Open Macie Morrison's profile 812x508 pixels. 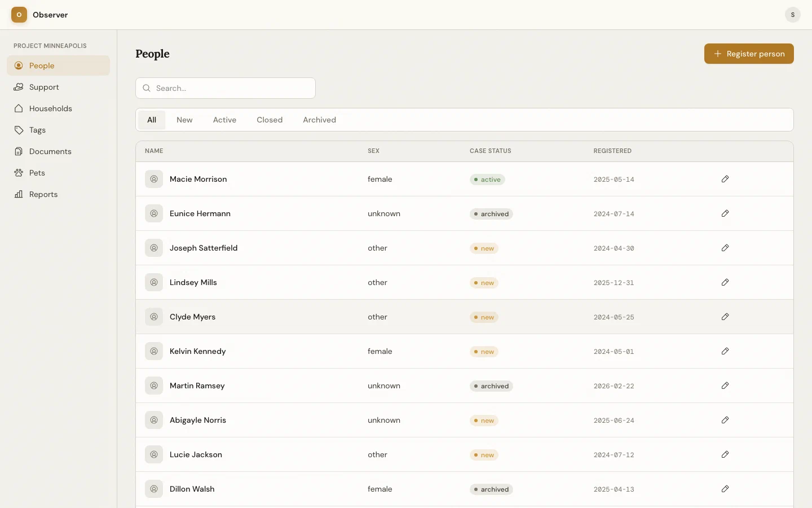pyautogui.click(x=198, y=179)
